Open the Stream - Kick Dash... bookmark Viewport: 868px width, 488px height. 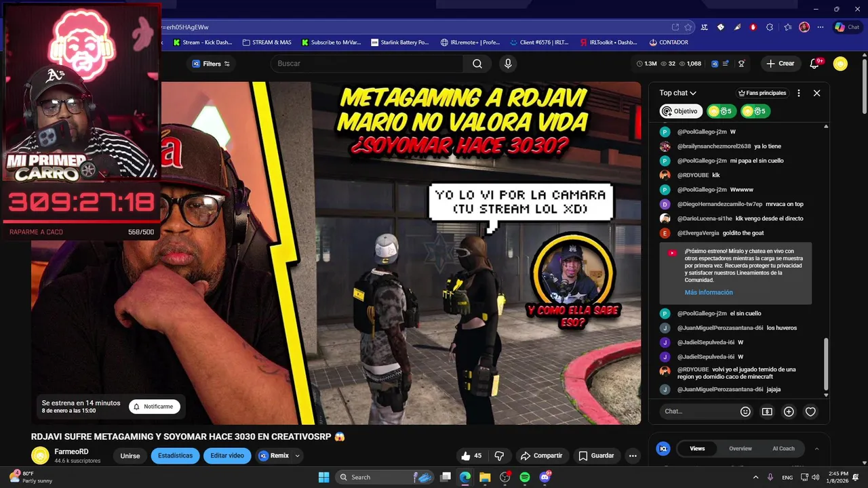(203, 42)
